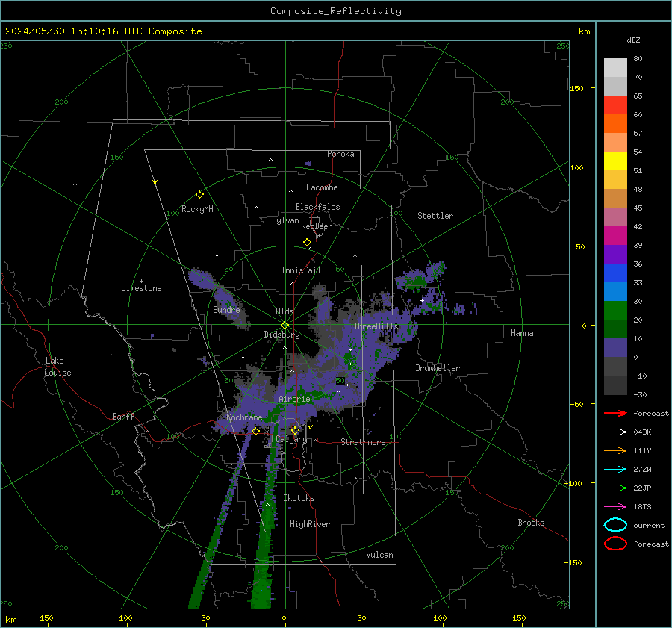Click the Strathmore label
Screen dimensions: 672x628
point(363,442)
